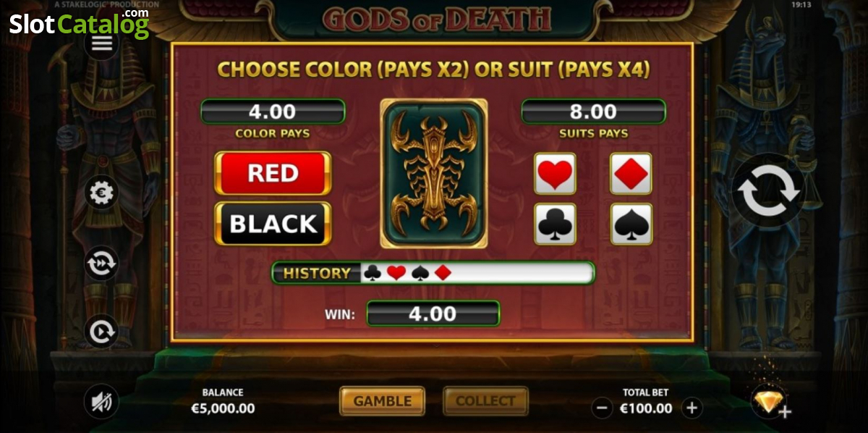
Task: Click the SlotCatalog logo
Action: point(80,24)
